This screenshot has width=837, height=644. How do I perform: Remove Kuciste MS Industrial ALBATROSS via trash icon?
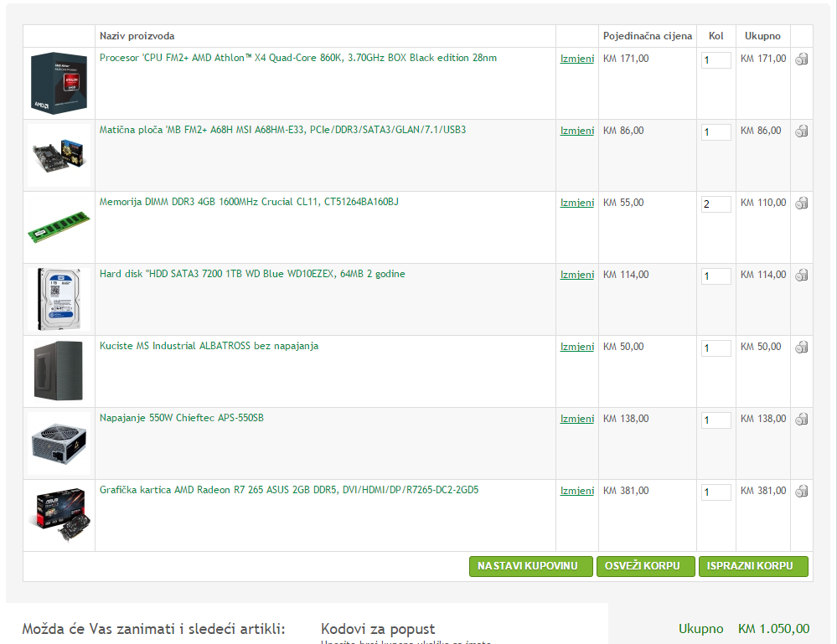[801, 347]
